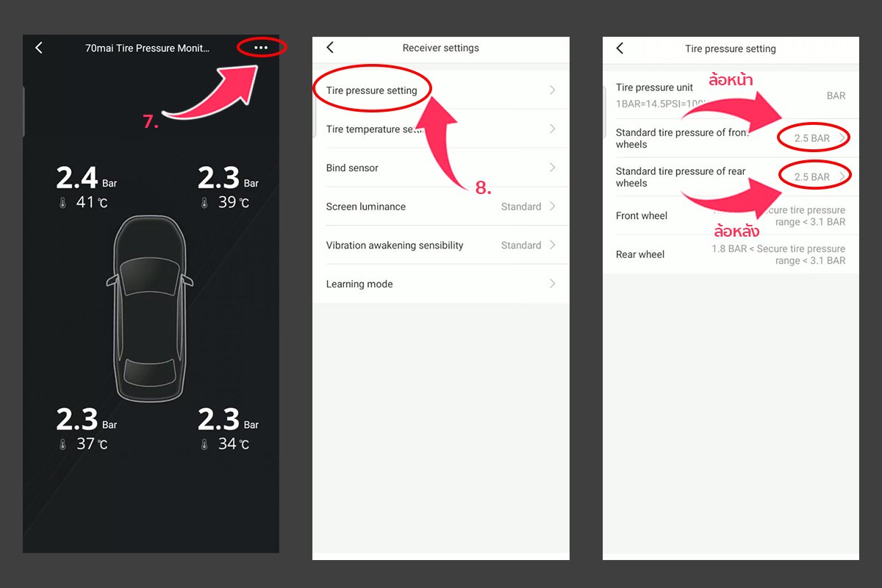Expand Vibration awakening sensibility chevron
Screen dimensions: 882x588
coord(553,245)
